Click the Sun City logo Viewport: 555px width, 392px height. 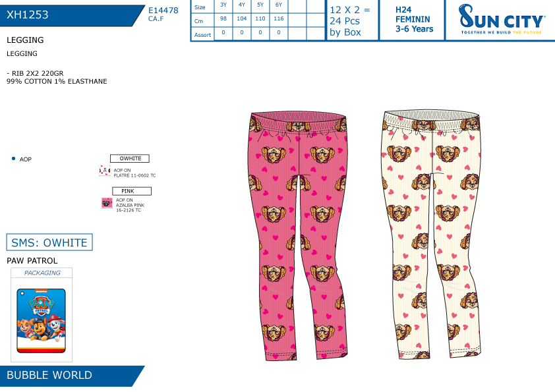pyautogui.click(x=501, y=19)
